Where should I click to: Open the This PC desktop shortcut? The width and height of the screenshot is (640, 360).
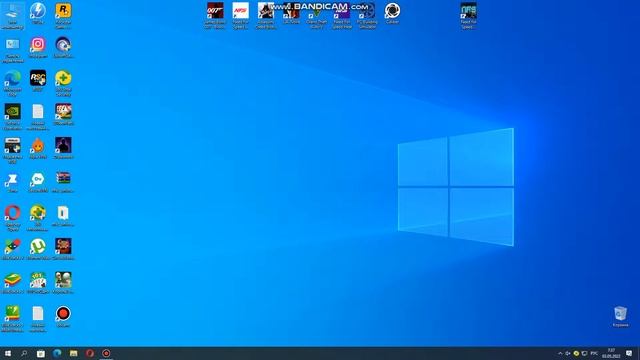click(12, 16)
